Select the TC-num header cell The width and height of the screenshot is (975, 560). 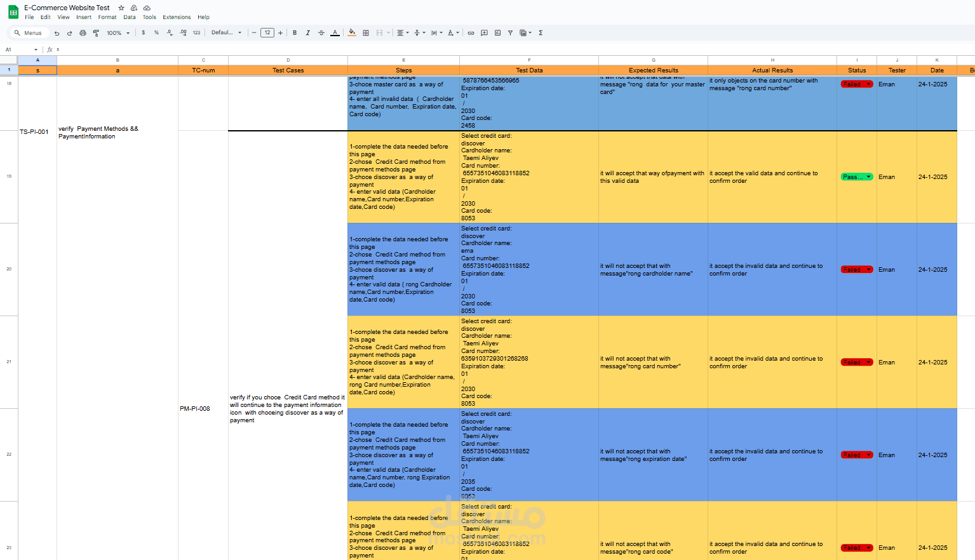point(203,70)
